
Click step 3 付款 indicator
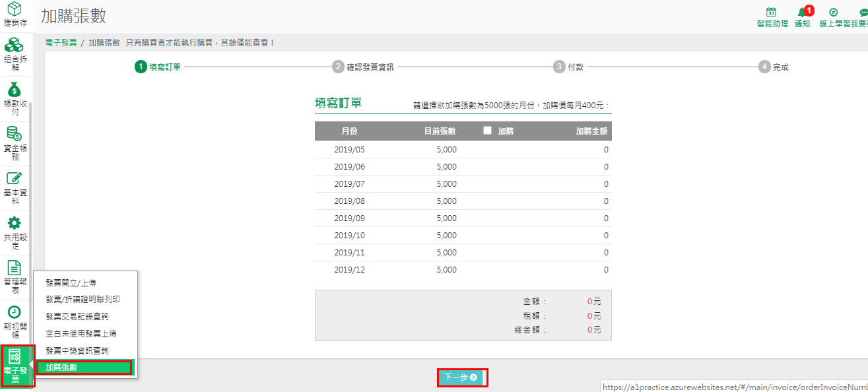point(568,67)
